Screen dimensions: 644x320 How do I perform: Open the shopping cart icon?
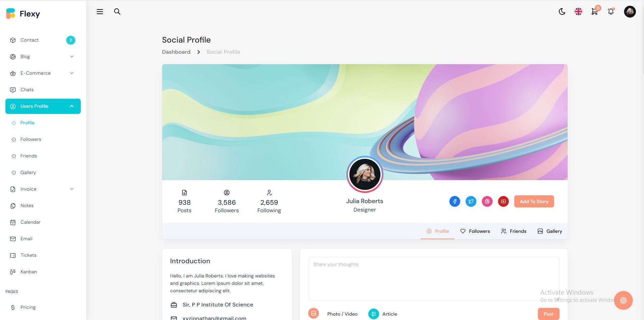click(595, 12)
